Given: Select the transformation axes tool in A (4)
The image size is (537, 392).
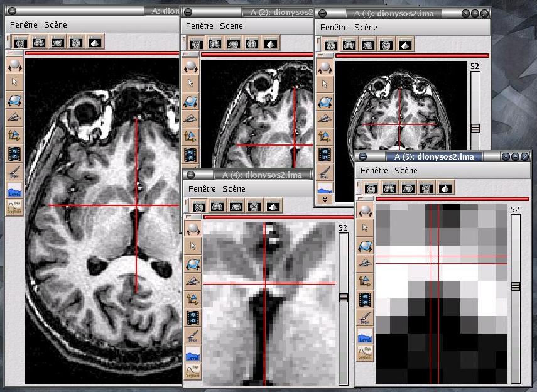Looking at the screenshot, I should pyautogui.click(x=193, y=300).
